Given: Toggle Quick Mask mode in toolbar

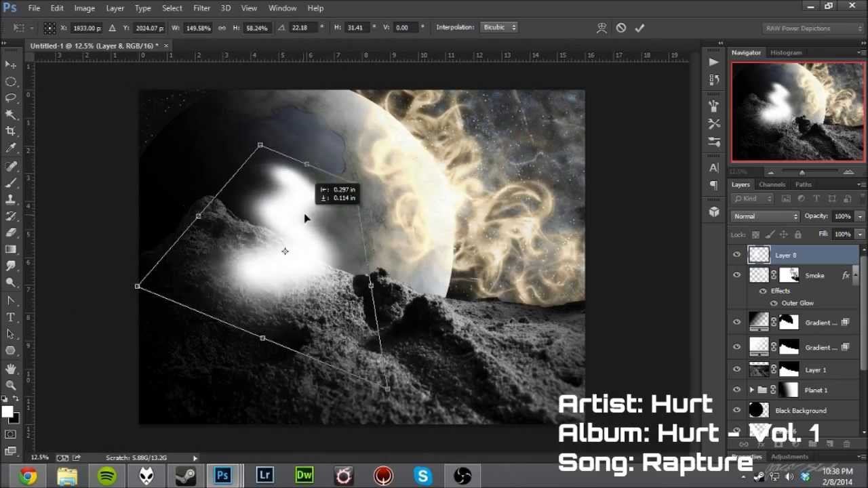Looking at the screenshot, I should click(x=11, y=434).
